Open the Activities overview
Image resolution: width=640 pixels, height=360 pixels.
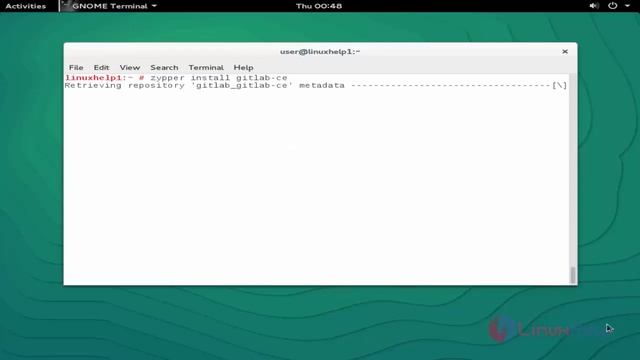[x=26, y=6]
